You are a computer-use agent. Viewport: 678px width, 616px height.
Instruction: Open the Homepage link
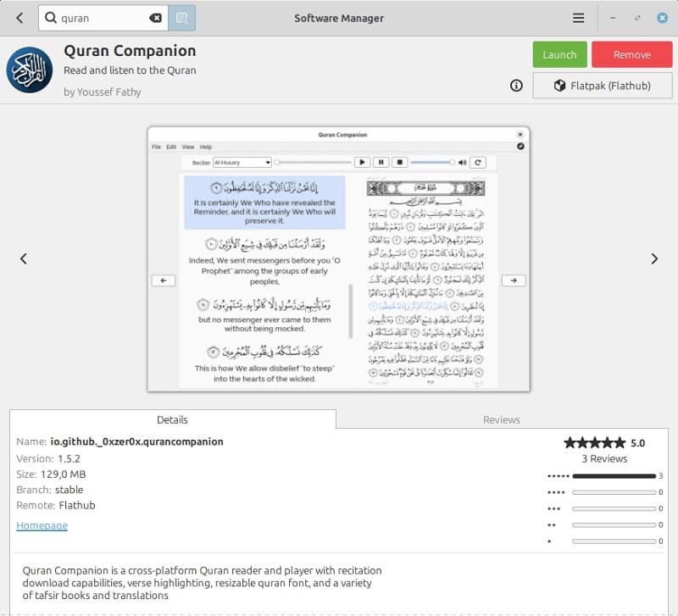[42, 525]
